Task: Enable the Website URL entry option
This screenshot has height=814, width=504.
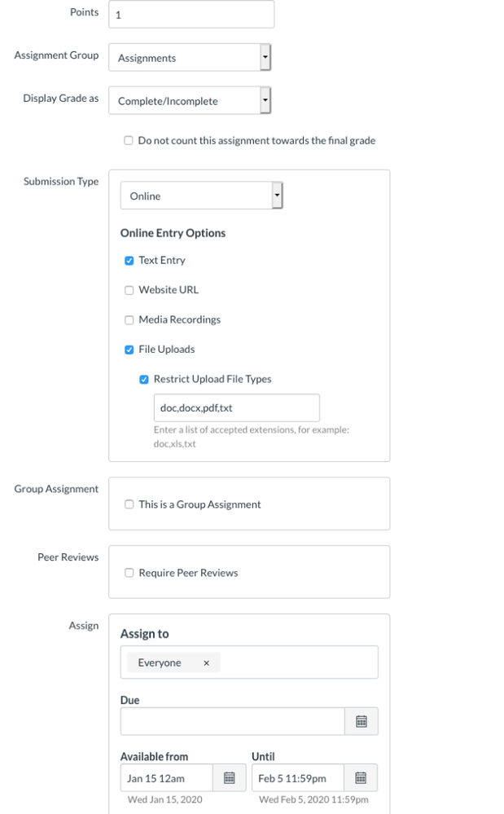Action: point(129,290)
